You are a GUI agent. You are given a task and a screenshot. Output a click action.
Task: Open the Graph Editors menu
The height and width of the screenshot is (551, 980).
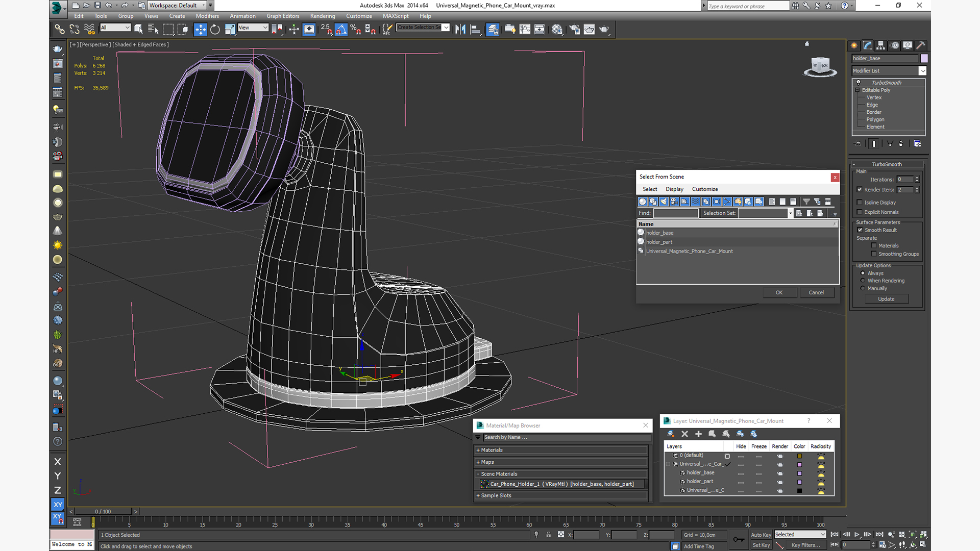pos(283,16)
